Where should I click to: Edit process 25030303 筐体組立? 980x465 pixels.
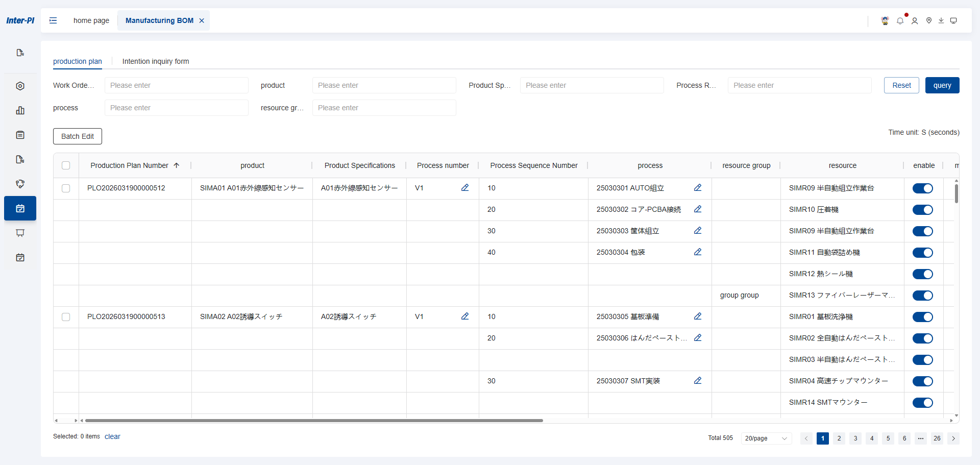(698, 231)
